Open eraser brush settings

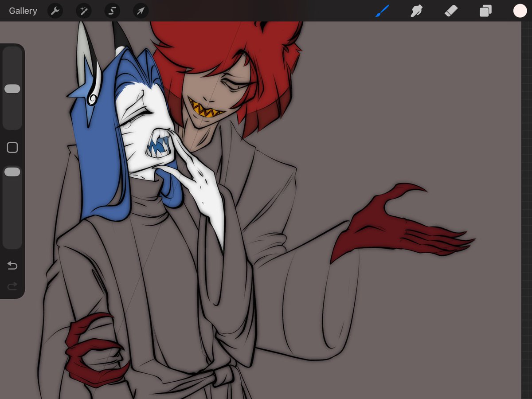(451, 11)
